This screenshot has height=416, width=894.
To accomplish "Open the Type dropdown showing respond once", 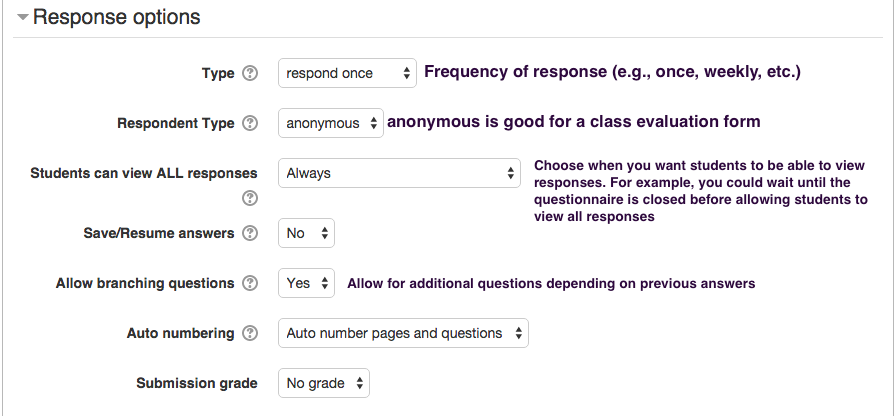I will [347, 73].
